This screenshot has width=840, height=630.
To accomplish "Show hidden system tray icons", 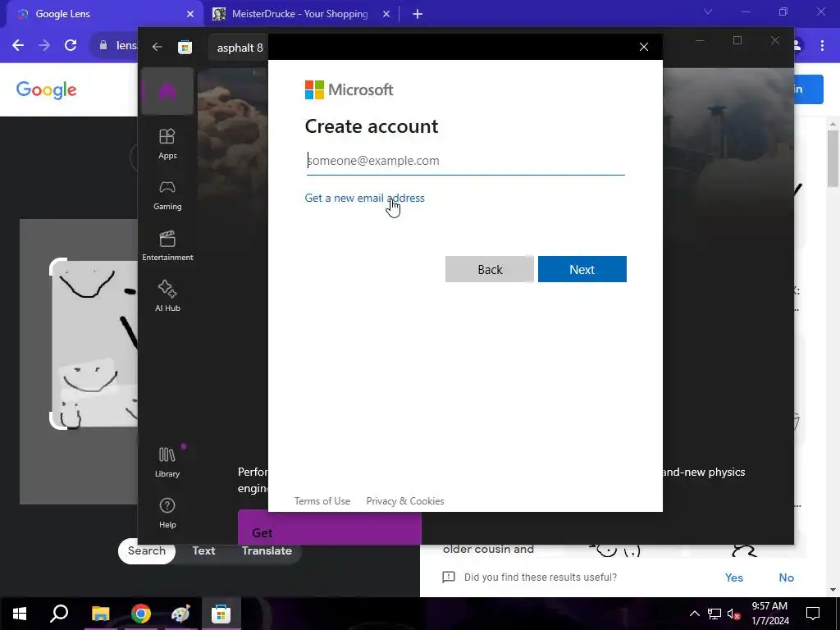I will [x=694, y=614].
